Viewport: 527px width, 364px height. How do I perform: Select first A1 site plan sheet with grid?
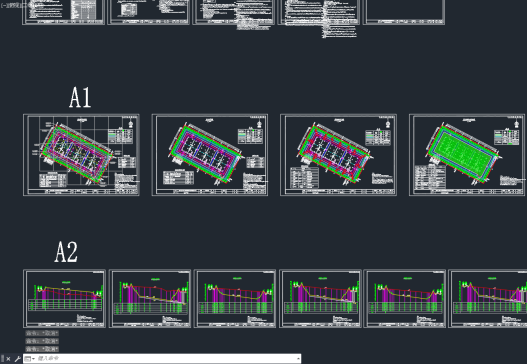(81, 155)
